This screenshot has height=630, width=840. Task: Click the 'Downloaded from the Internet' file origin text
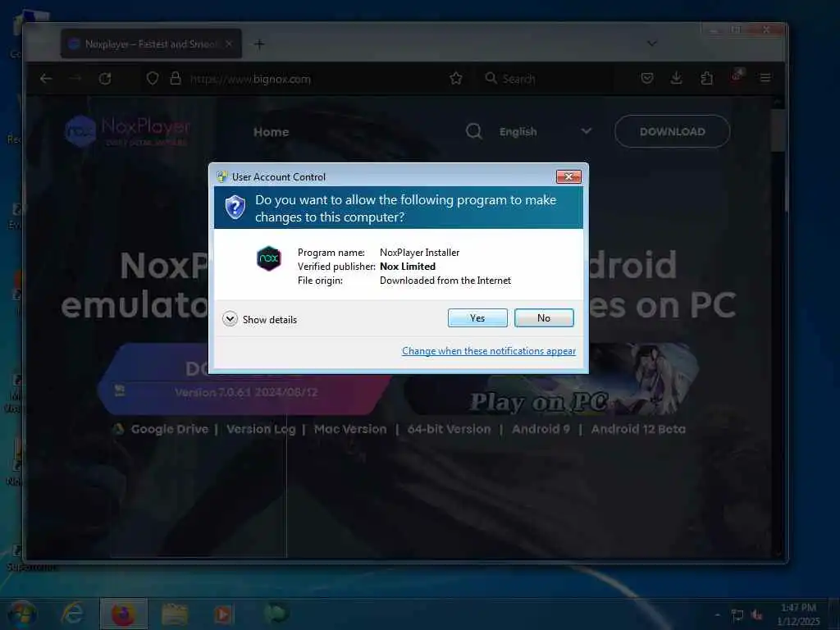[445, 281]
